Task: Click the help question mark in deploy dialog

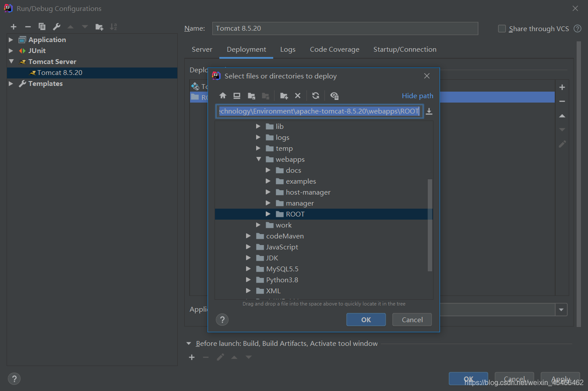Action: (222, 320)
